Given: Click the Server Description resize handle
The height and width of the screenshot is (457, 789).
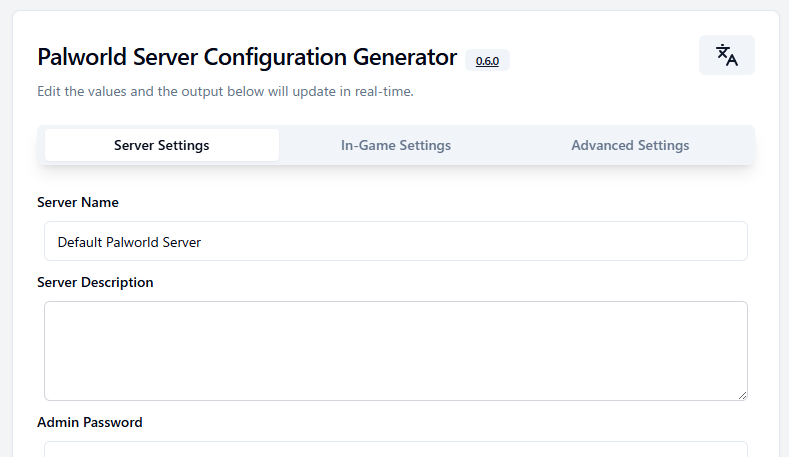Looking at the screenshot, I should (x=742, y=396).
